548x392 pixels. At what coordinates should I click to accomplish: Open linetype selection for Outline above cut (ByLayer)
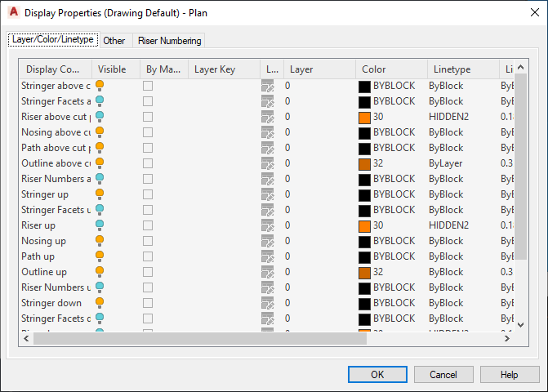pos(446,163)
